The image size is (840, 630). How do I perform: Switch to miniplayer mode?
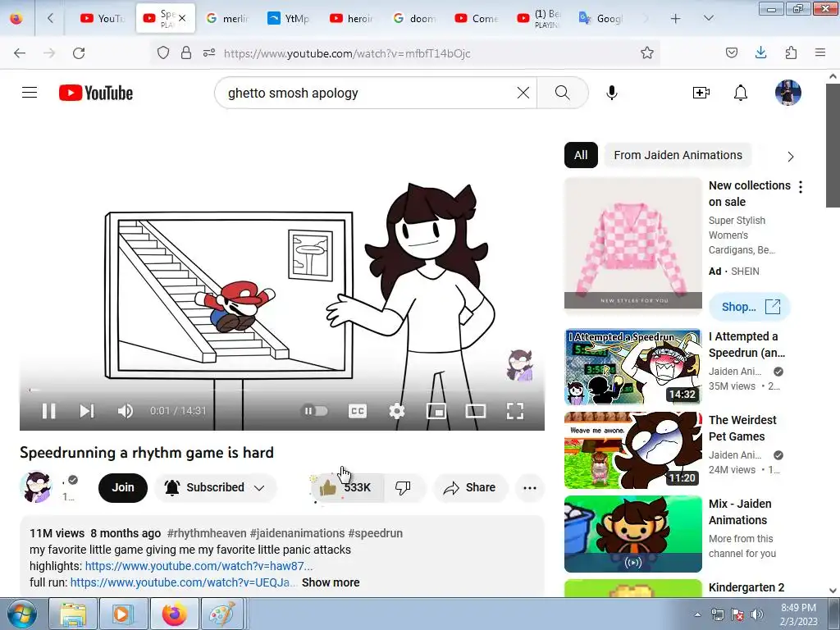pos(436,411)
